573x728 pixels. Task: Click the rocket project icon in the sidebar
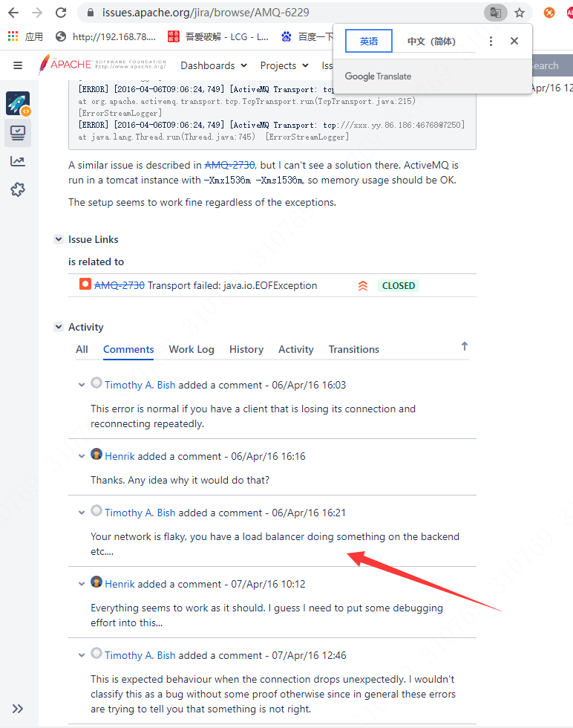point(18,103)
